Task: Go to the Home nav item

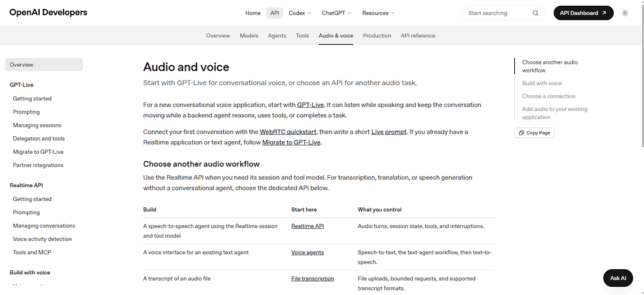Action: tap(253, 13)
